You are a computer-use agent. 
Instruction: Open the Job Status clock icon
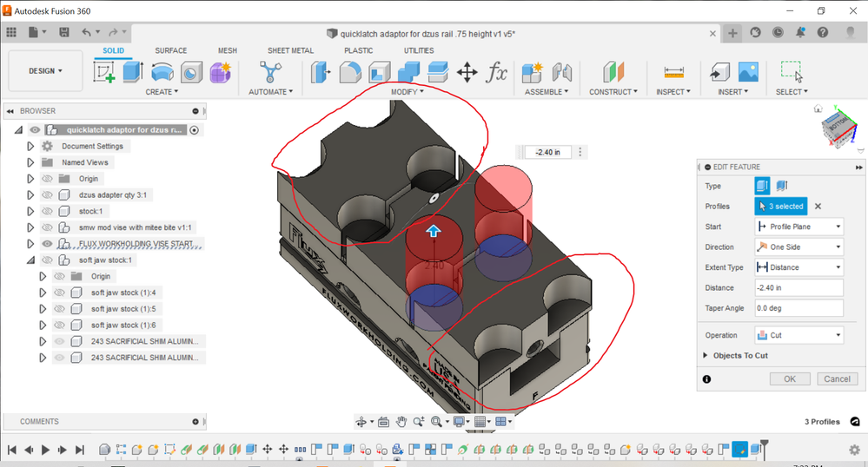pos(778,33)
